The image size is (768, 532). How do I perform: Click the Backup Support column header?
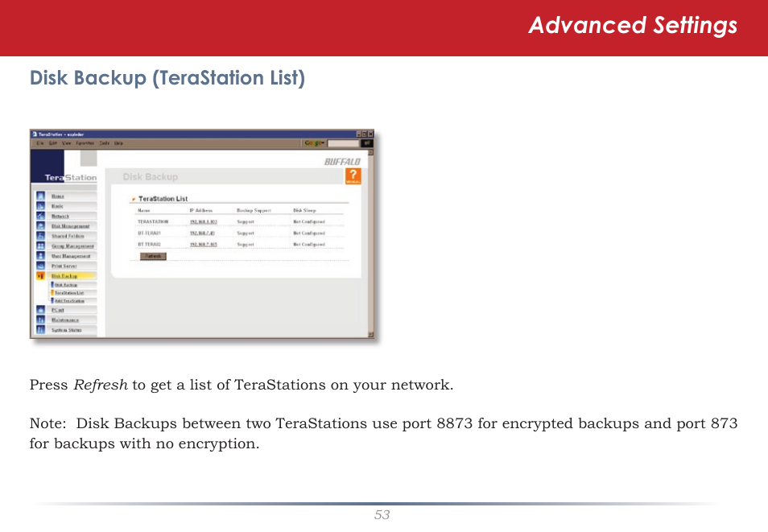[254, 211]
